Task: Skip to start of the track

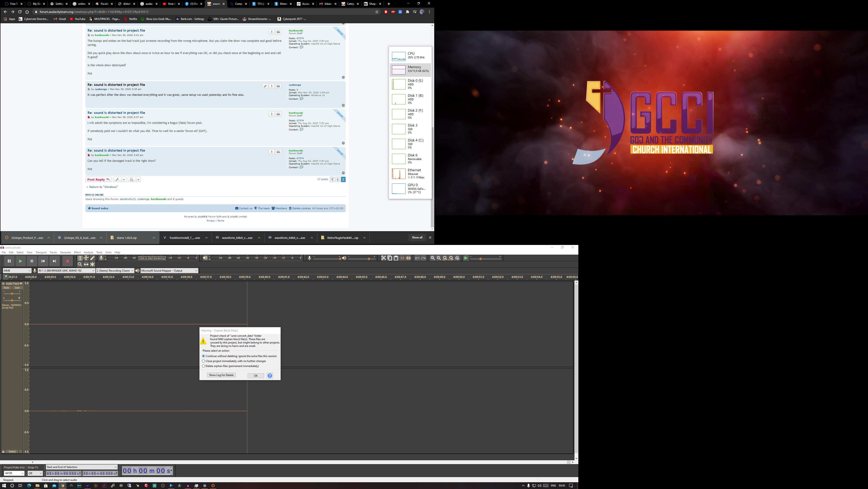Action: point(43,261)
